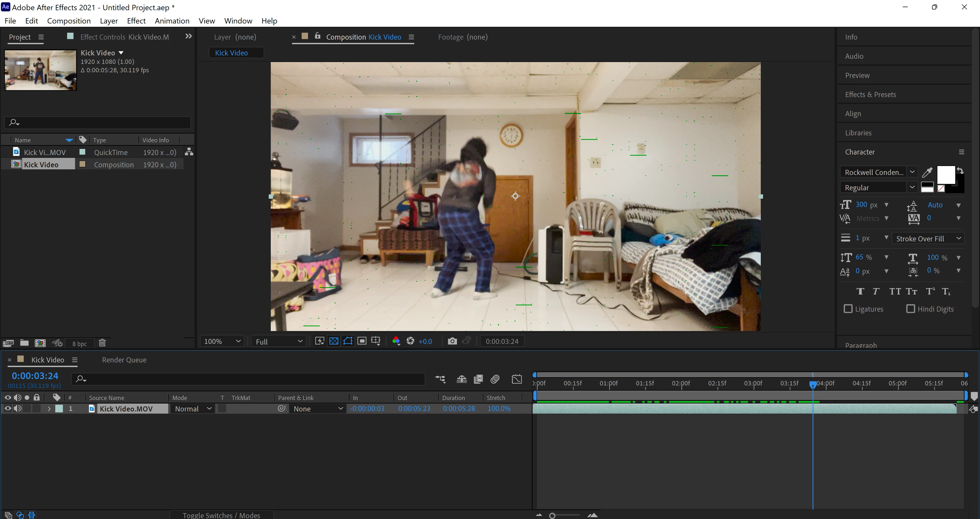Open the Animation menu
The image size is (980, 519).
[172, 21]
